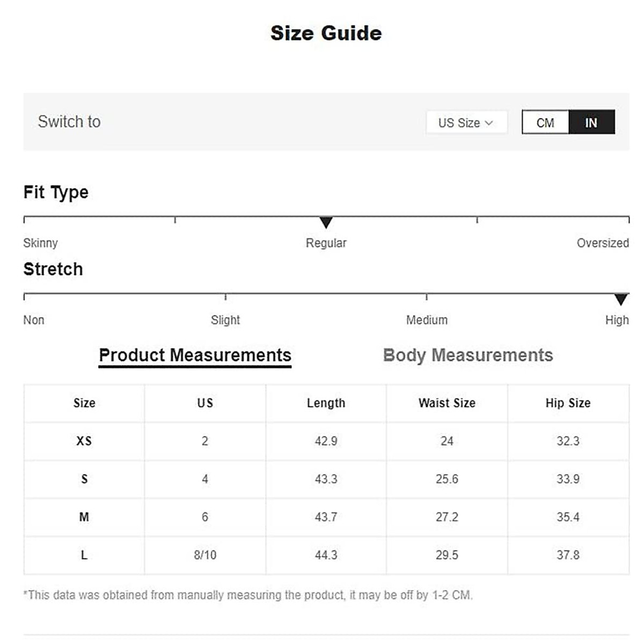This screenshot has width=644, height=644.
Task: Click the Length column header
Action: coord(326,403)
